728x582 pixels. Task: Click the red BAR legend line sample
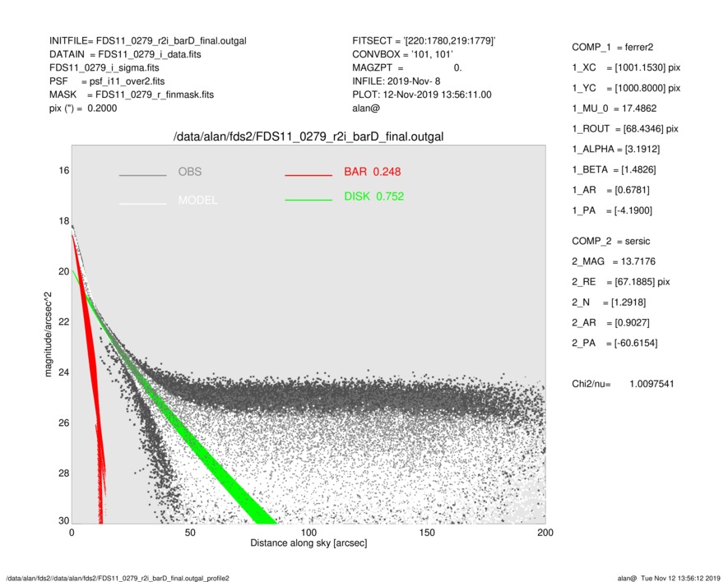coord(308,175)
